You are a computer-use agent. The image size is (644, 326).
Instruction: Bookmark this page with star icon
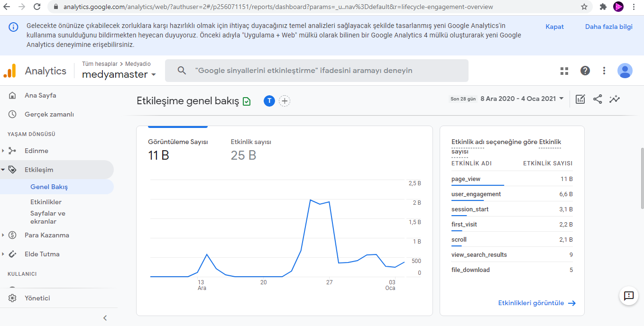point(584,7)
